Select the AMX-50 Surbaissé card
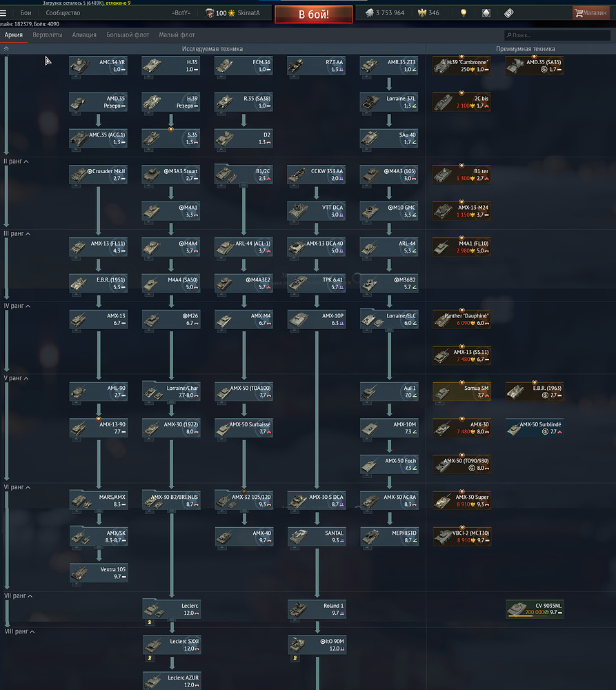Screen dimensions: 616x690 [244, 428]
